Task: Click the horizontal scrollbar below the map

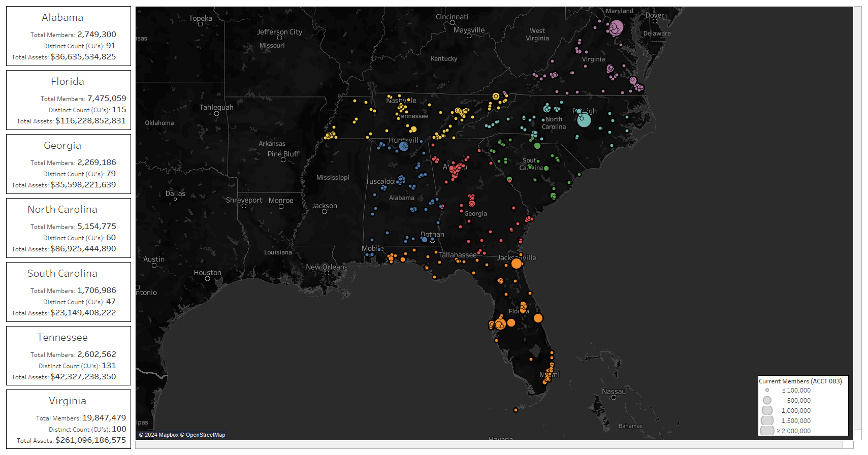Action: coord(494,445)
